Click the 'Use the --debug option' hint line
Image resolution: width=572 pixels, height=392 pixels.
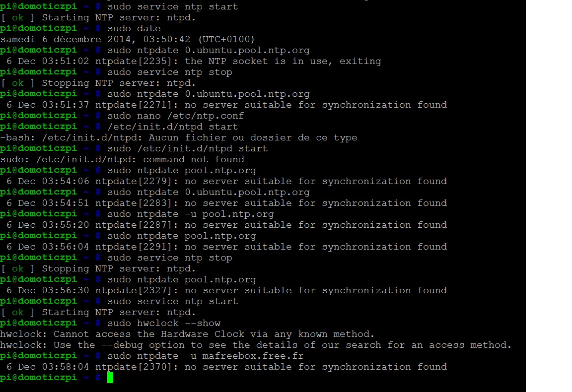point(256,345)
